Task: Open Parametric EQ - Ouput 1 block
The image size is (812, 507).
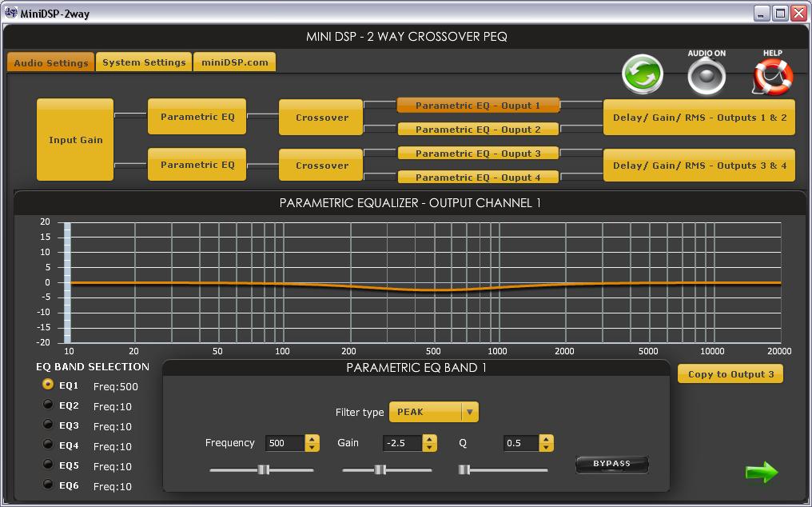Action: (x=478, y=106)
